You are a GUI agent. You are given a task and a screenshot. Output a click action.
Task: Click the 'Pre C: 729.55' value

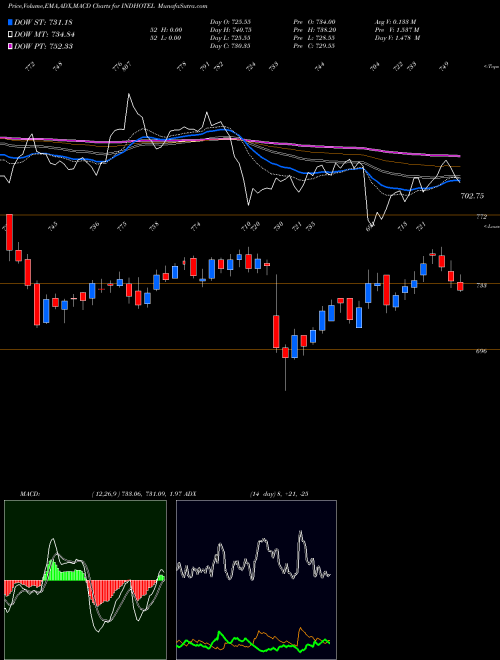coord(314,46)
